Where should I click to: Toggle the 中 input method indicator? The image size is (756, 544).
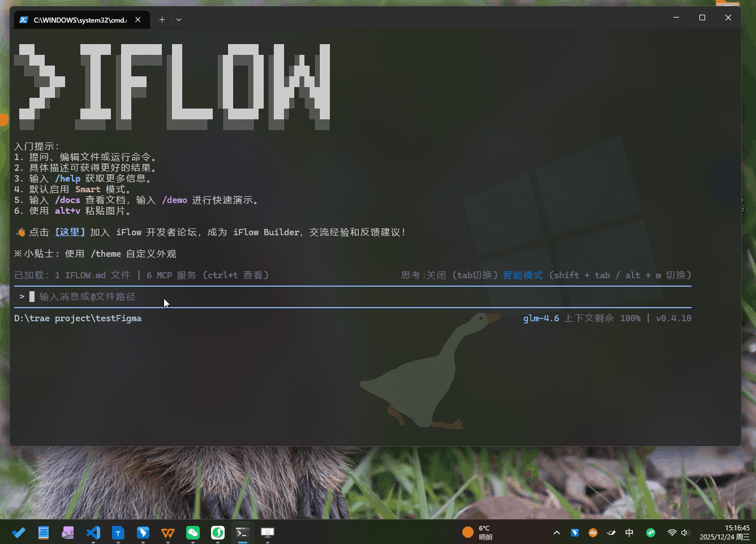click(629, 533)
